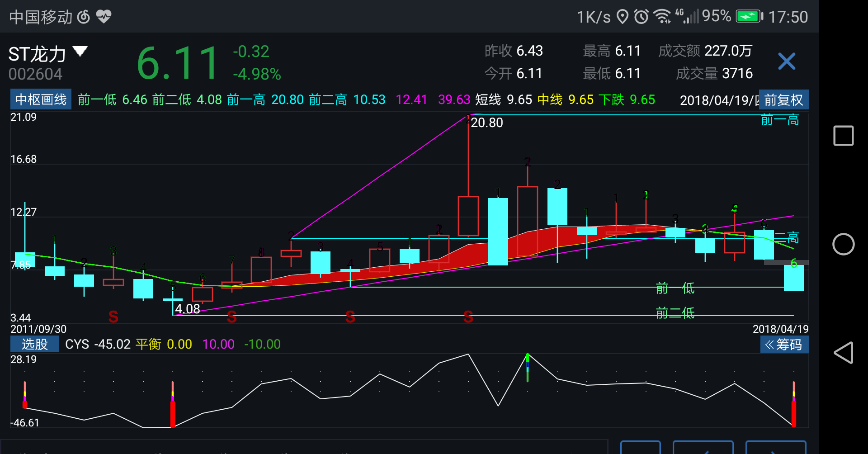
Task: Tap the heart health icon in status bar
Action: pyautogui.click(x=104, y=17)
